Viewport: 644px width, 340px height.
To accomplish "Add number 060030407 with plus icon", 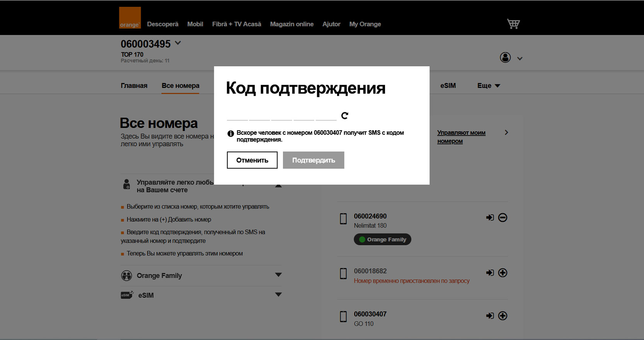I will [503, 316].
